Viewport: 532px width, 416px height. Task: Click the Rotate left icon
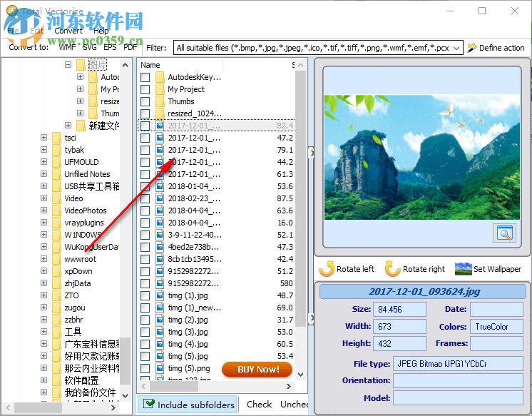click(327, 269)
